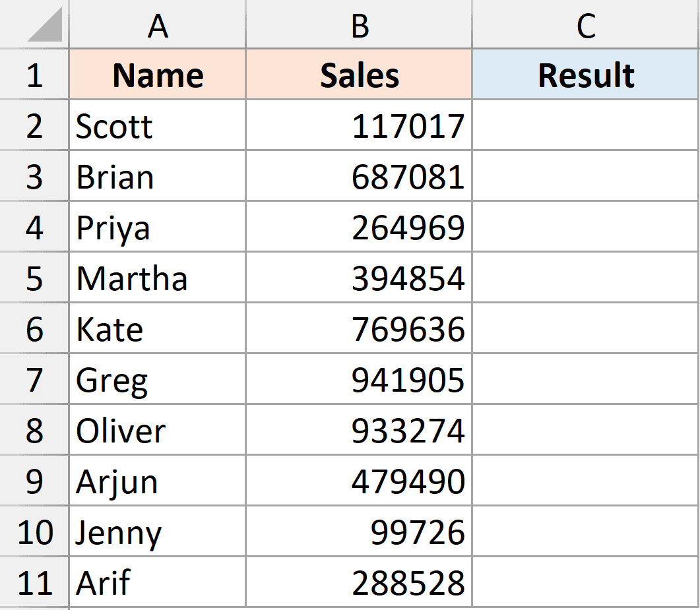This screenshot has height=610, width=700.
Task: Select row 1 header
Action: 34,75
